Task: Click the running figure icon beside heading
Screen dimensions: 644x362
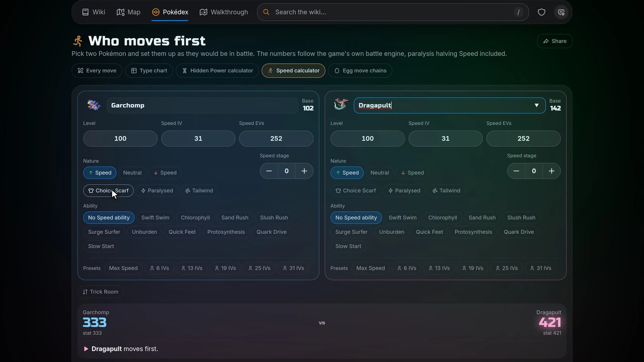Action: coord(77,41)
